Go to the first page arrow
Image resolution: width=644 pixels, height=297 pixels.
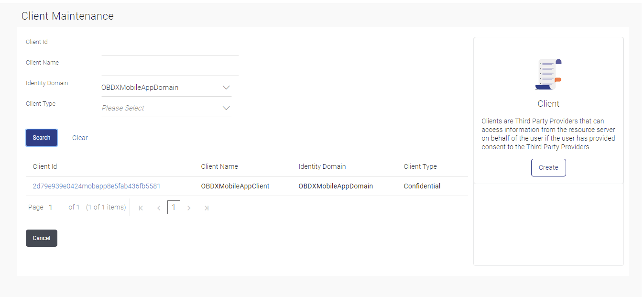(x=141, y=208)
